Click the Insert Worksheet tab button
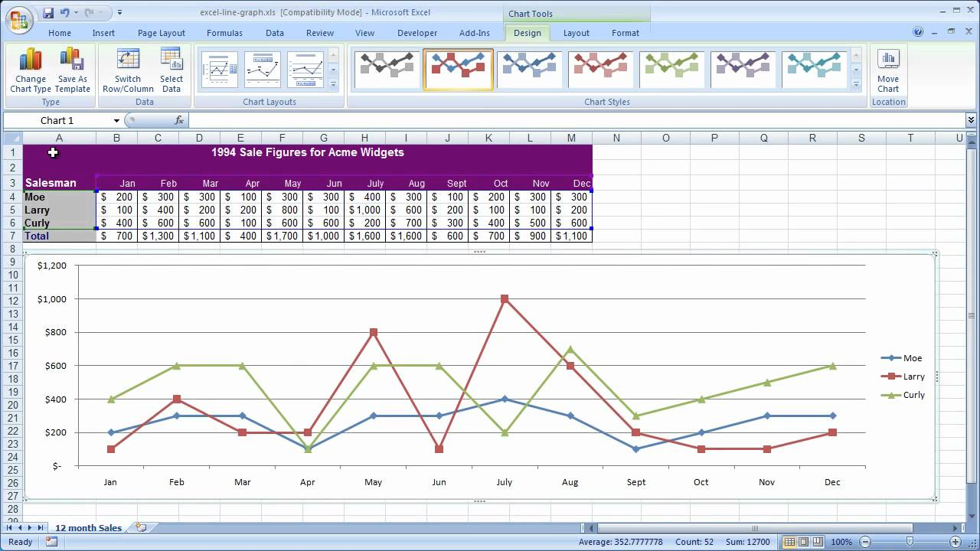Image resolution: width=980 pixels, height=551 pixels. coord(139,527)
